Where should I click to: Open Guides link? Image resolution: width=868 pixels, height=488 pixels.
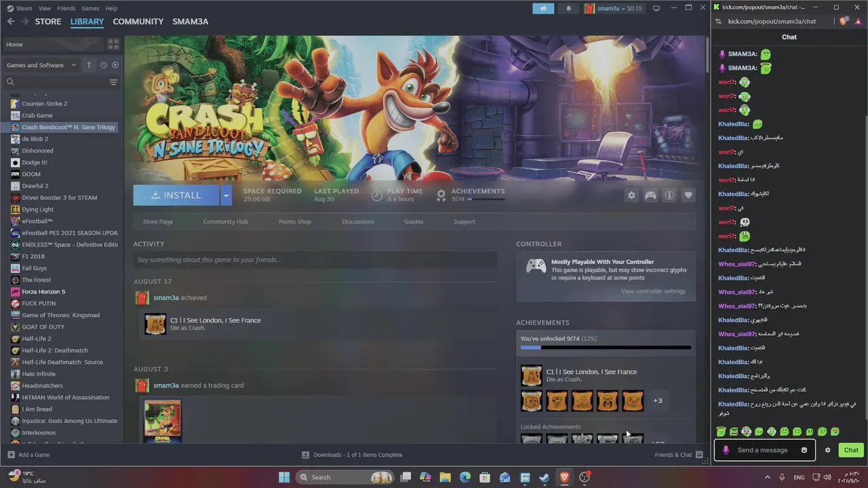[414, 222]
